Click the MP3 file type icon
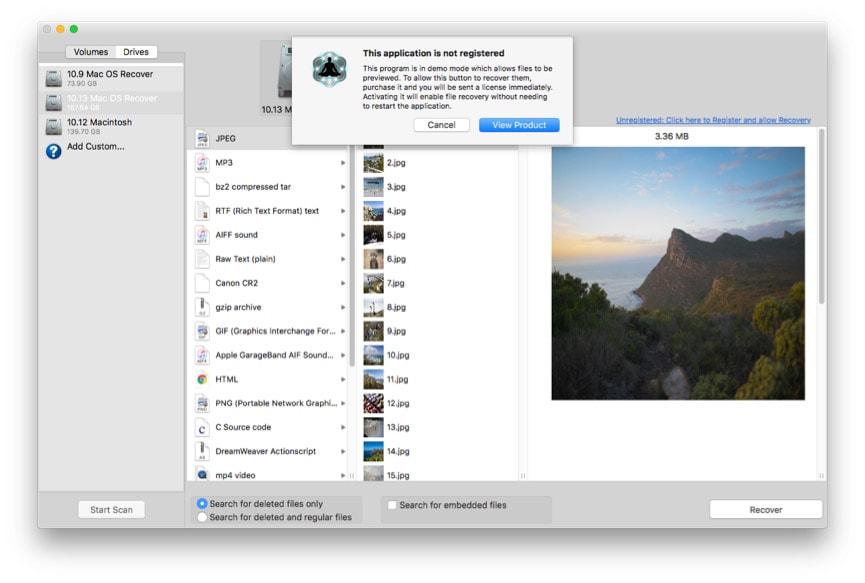The width and height of the screenshot is (865, 583). pos(202,163)
